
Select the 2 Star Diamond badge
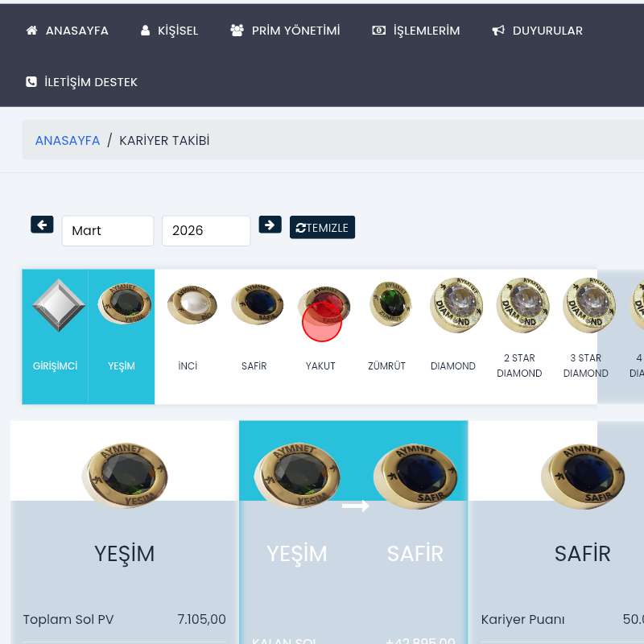point(522,305)
